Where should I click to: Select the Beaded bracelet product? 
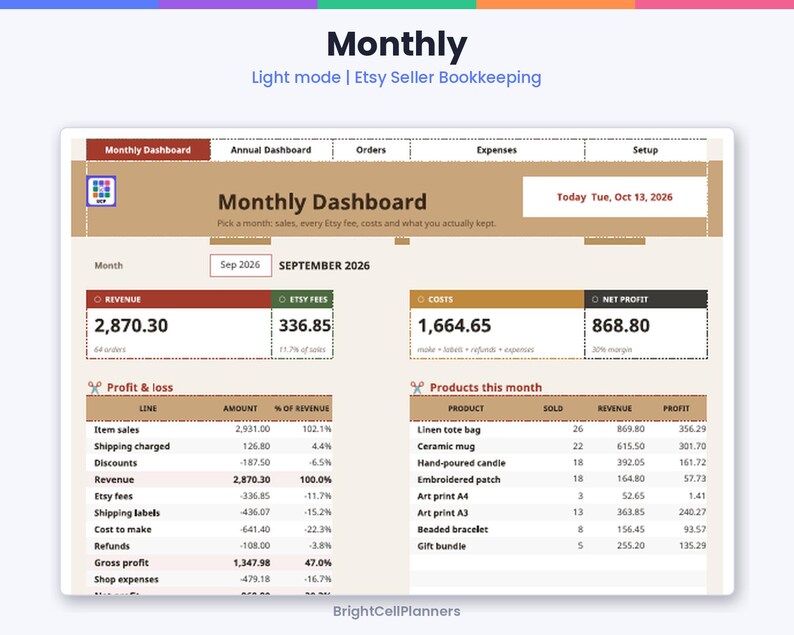(x=453, y=530)
